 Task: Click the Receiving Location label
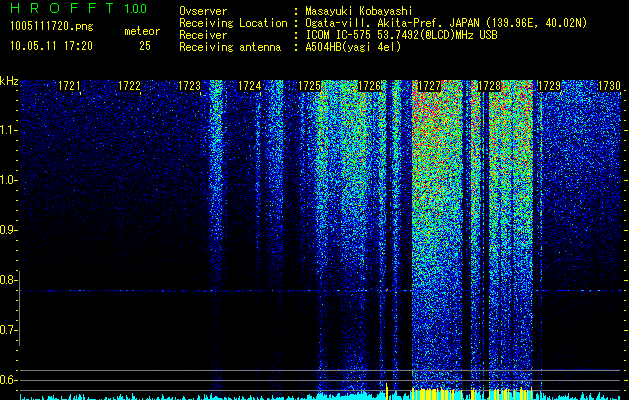click(x=233, y=23)
